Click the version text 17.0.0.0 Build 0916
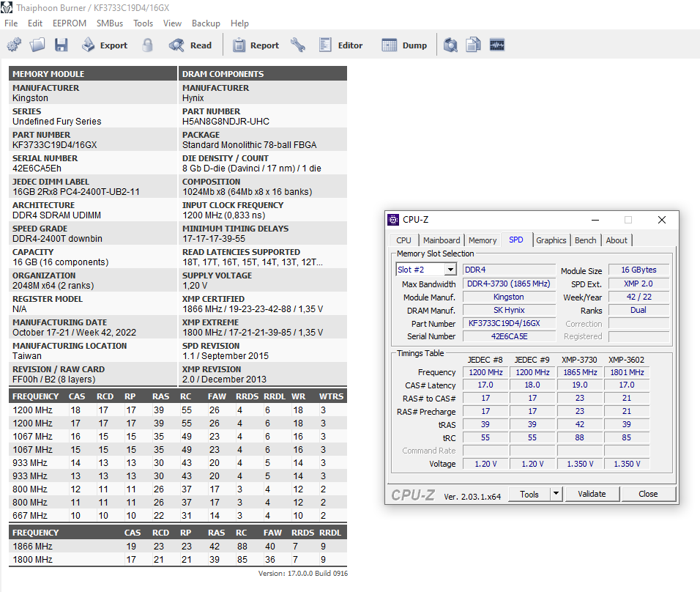Viewport: 700px width, 592px height. point(302,573)
